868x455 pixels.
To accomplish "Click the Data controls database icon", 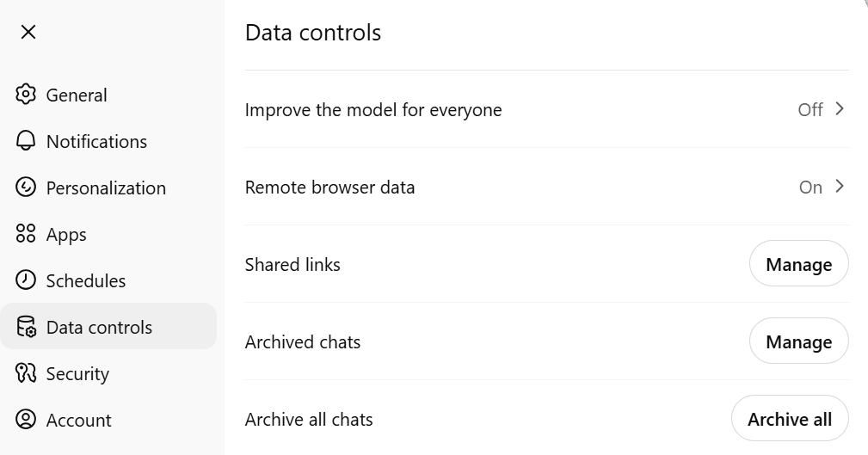I will pyautogui.click(x=26, y=327).
